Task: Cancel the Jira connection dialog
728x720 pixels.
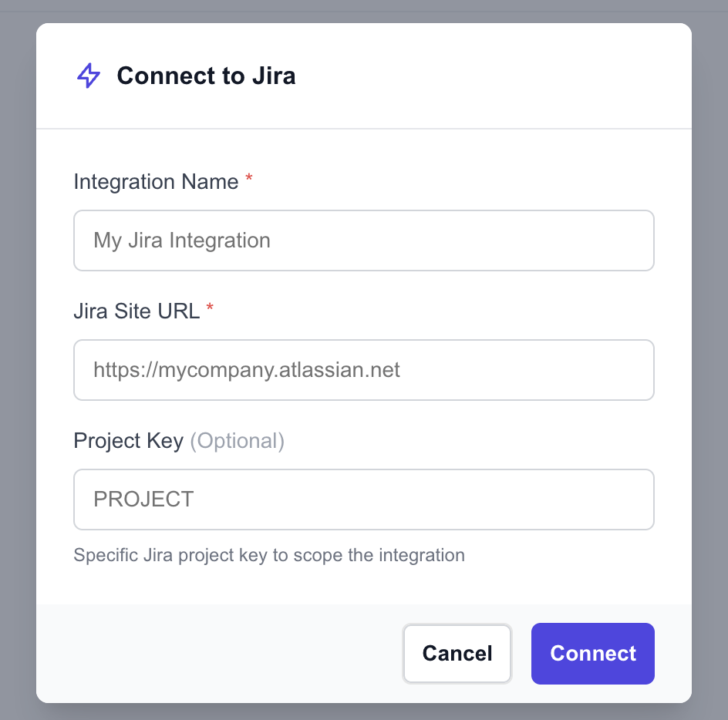Action: click(x=457, y=654)
